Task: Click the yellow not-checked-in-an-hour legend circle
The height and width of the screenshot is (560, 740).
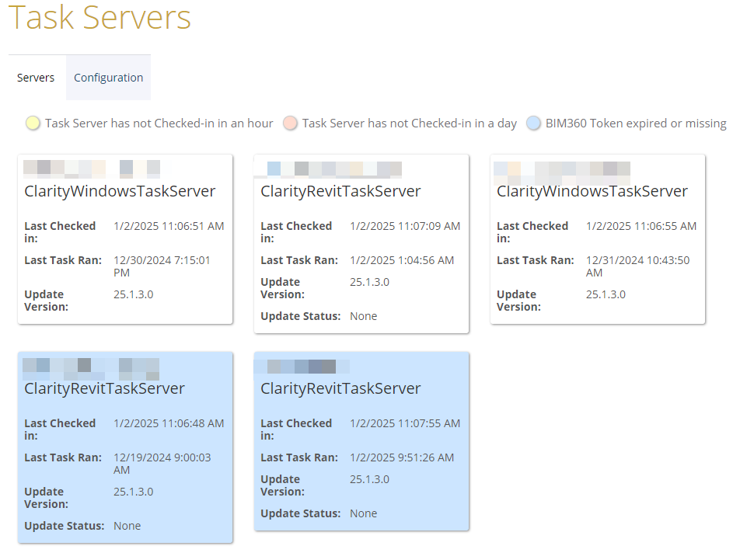Action: pos(33,123)
